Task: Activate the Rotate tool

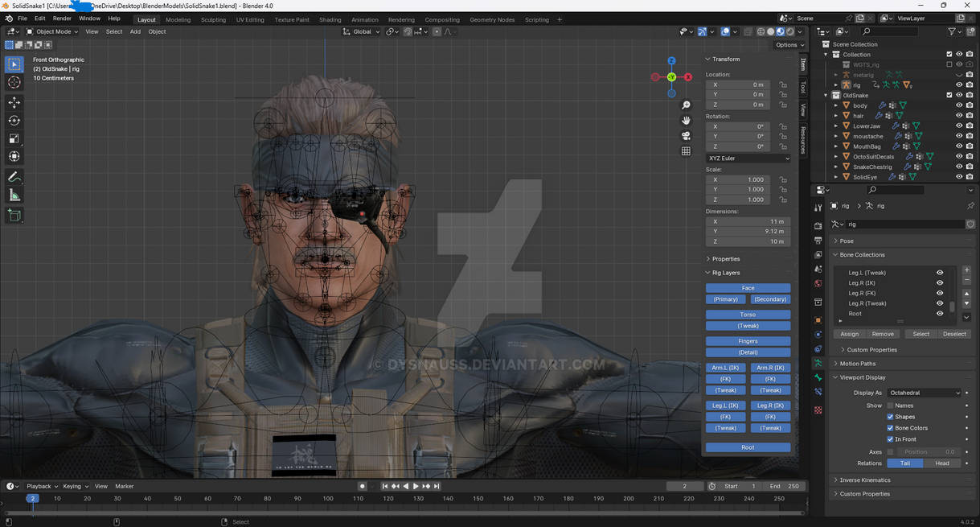Action: (x=14, y=121)
